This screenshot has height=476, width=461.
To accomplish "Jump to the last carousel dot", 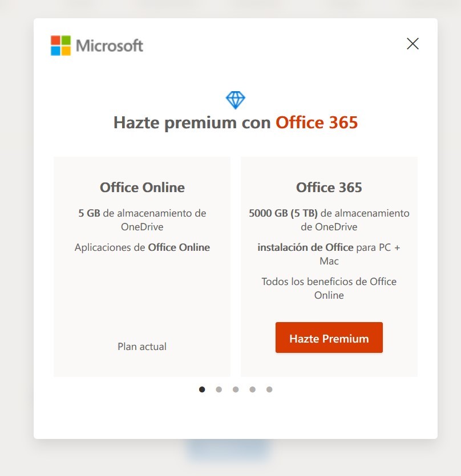I will [269, 389].
